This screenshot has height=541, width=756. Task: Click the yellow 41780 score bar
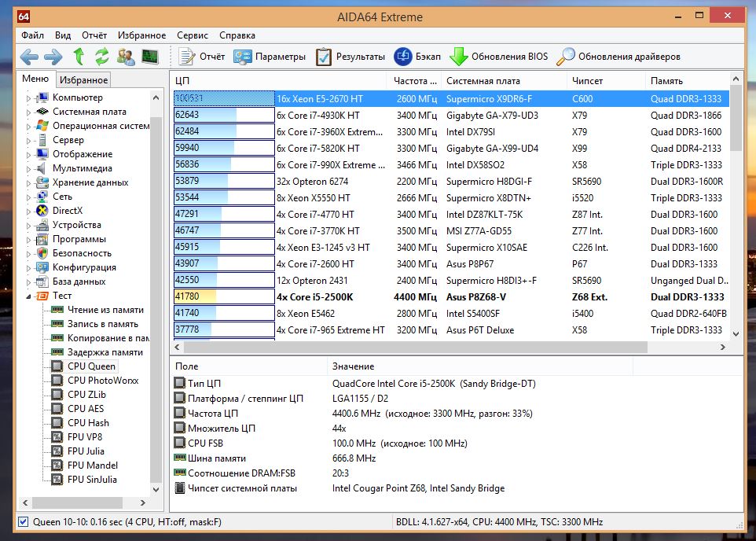click(x=224, y=296)
